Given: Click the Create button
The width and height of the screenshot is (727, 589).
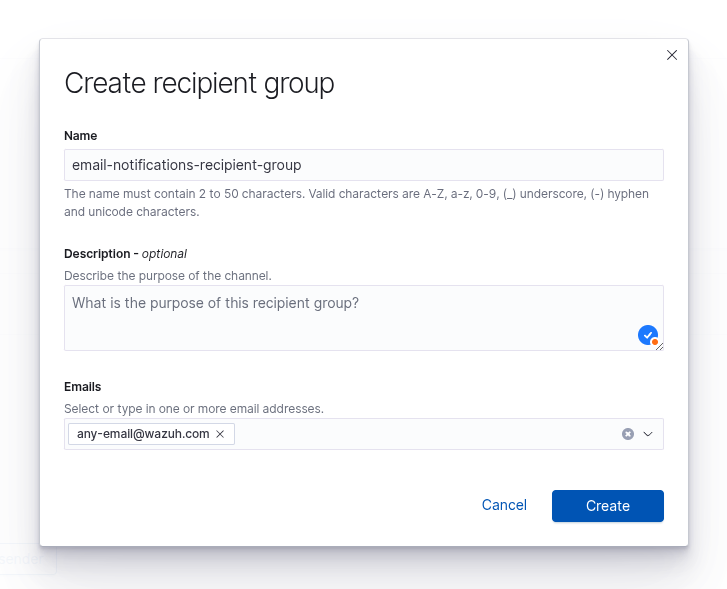Looking at the screenshot, I should [x=607, y=506].
